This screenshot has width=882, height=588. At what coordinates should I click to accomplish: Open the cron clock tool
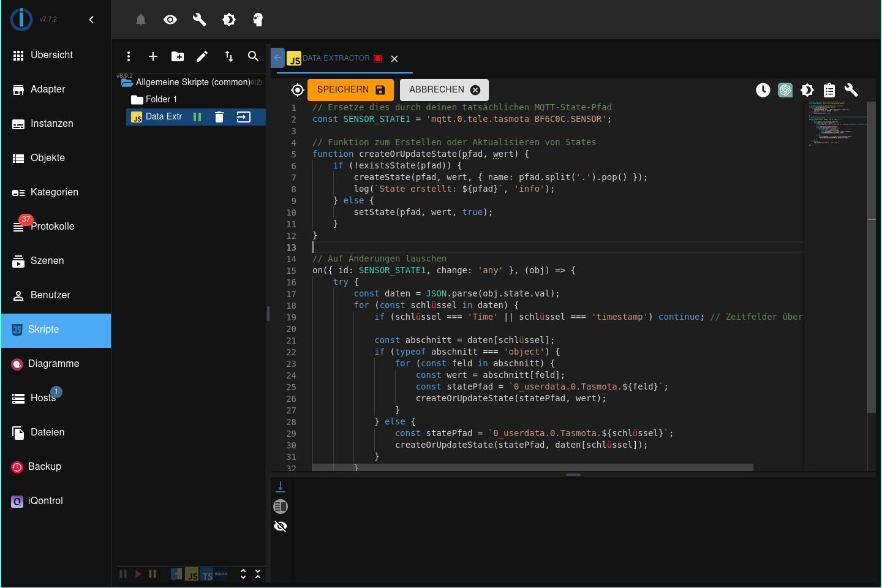(x=763, y=90)
